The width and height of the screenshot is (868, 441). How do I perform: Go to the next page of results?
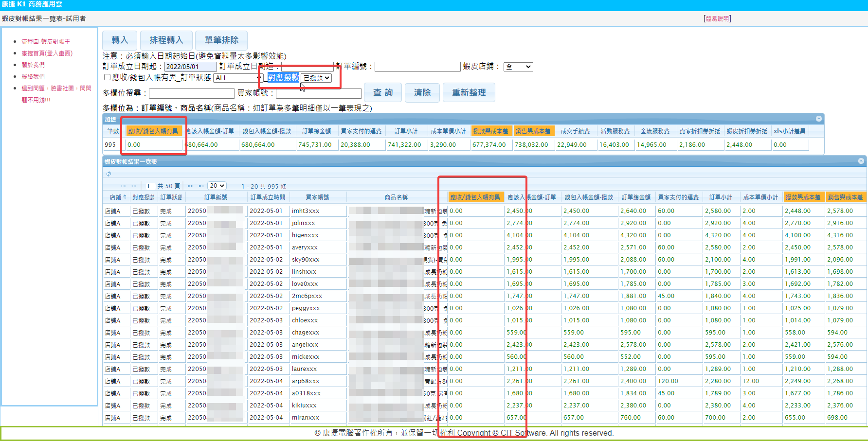pos(190,186)
